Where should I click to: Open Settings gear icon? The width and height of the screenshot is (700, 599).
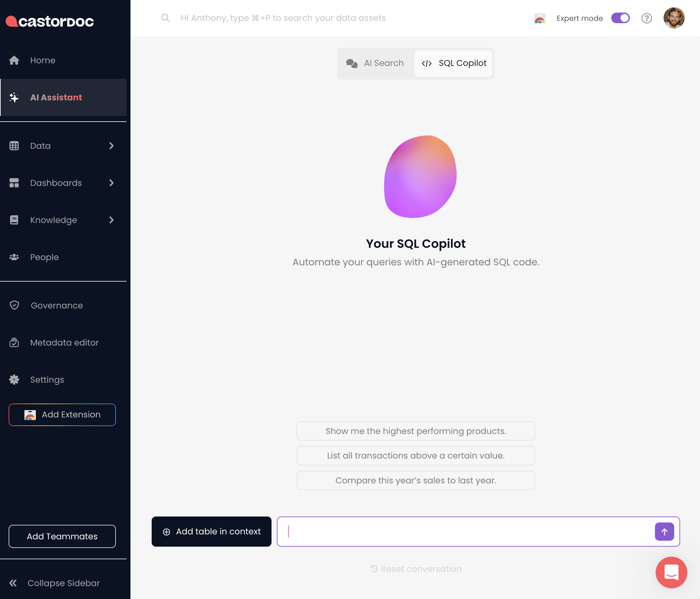click(14, 380)
